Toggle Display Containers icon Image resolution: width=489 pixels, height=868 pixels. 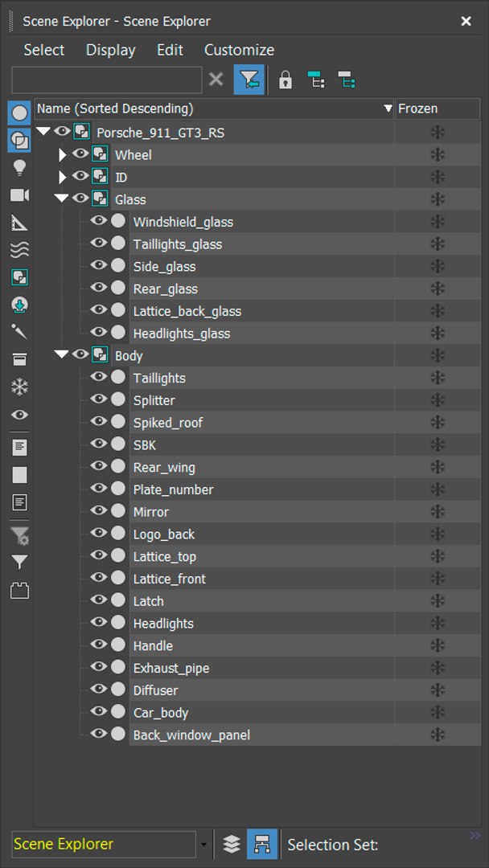pyautogui.click(x=20, y=360)
